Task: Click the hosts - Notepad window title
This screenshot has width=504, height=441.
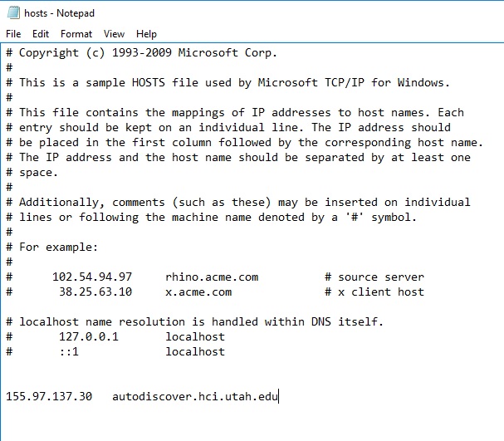Action: 60,13
